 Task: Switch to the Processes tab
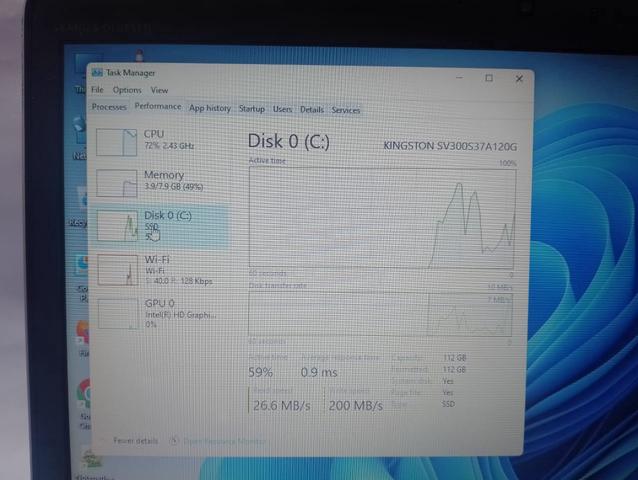[109, 107]
